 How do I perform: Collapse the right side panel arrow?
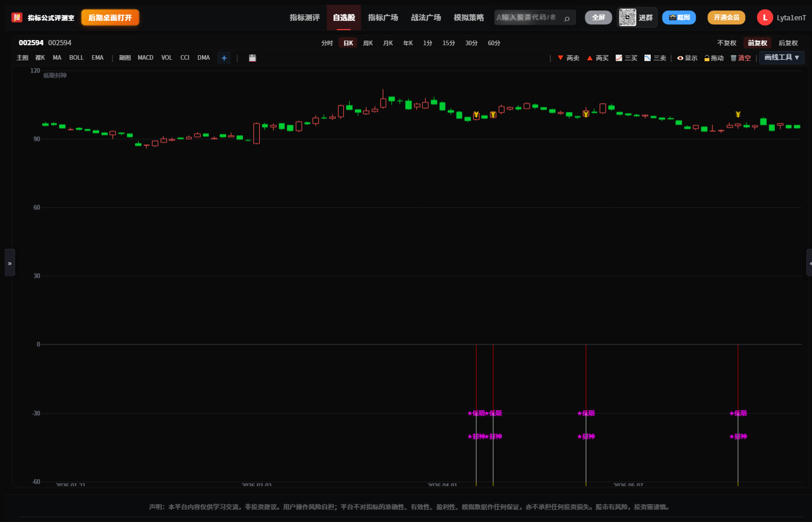[810, 263]
